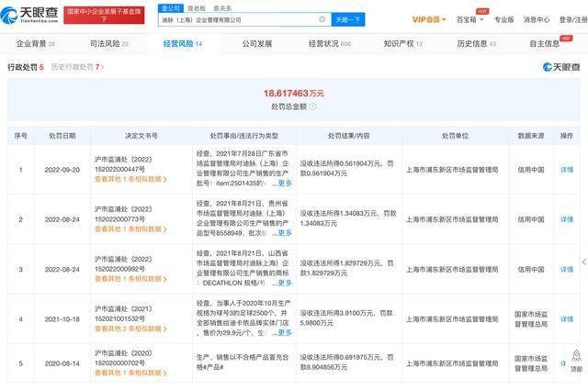Screen dimensions: 588x390
Task: Click the date 2022-09-20 cell
Action: point(62,170)
